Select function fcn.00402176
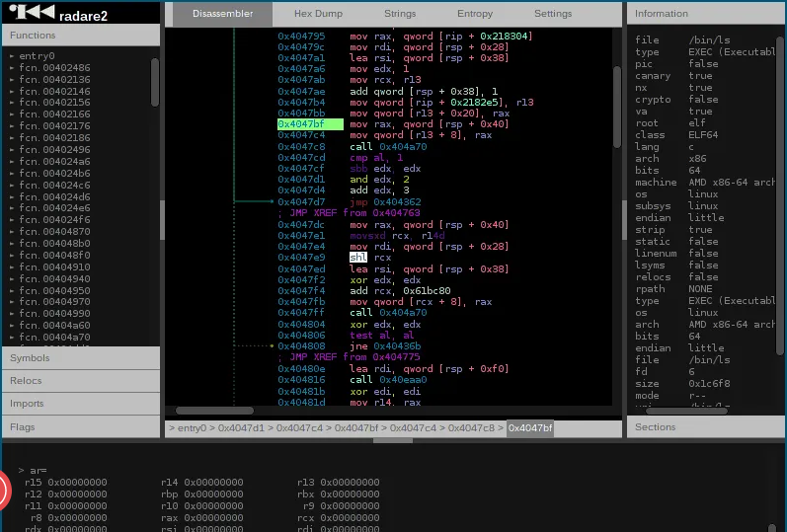This screenshot has height=532, width=787. [x=54, y=126]
